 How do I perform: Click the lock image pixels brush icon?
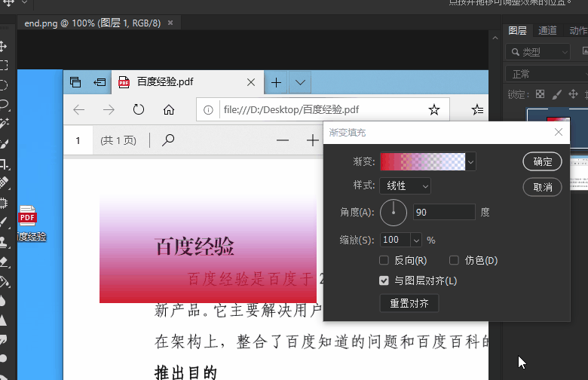click(x=556, y=94)
